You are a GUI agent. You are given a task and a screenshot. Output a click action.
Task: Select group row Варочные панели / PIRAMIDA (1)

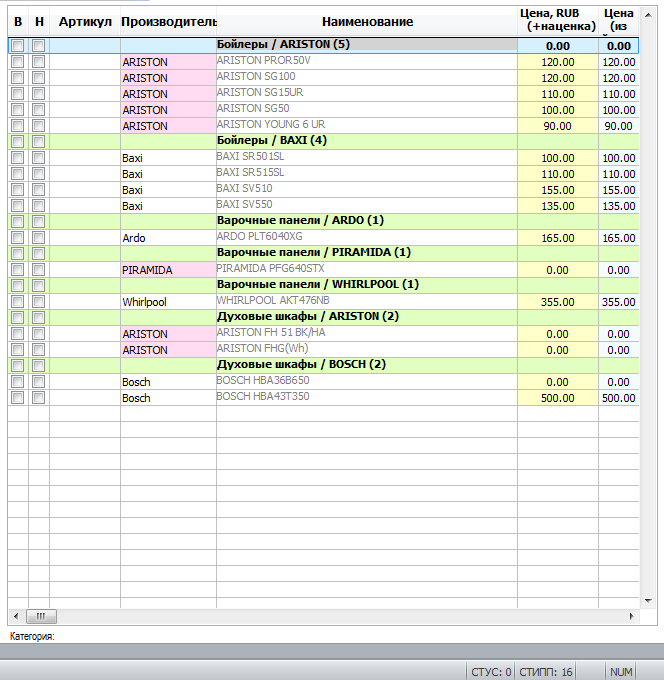click(x=323, y=254)
